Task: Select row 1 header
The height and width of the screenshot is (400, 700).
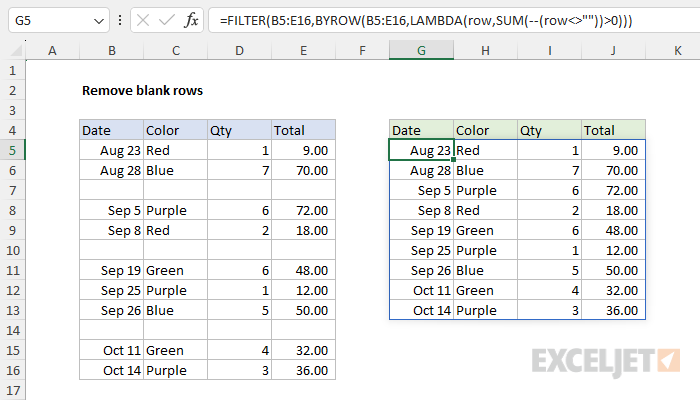Action: pos(12,71)
